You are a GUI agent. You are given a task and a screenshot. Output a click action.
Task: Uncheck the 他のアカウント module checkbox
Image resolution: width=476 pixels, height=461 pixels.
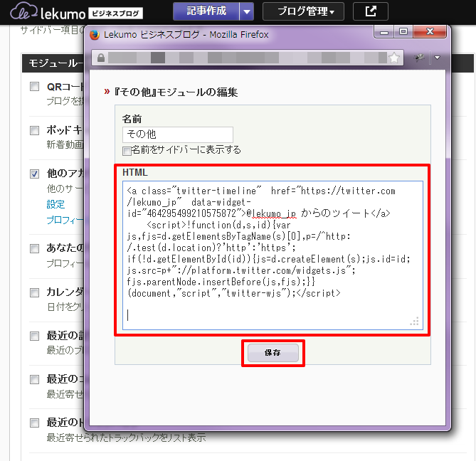point(34,174)
